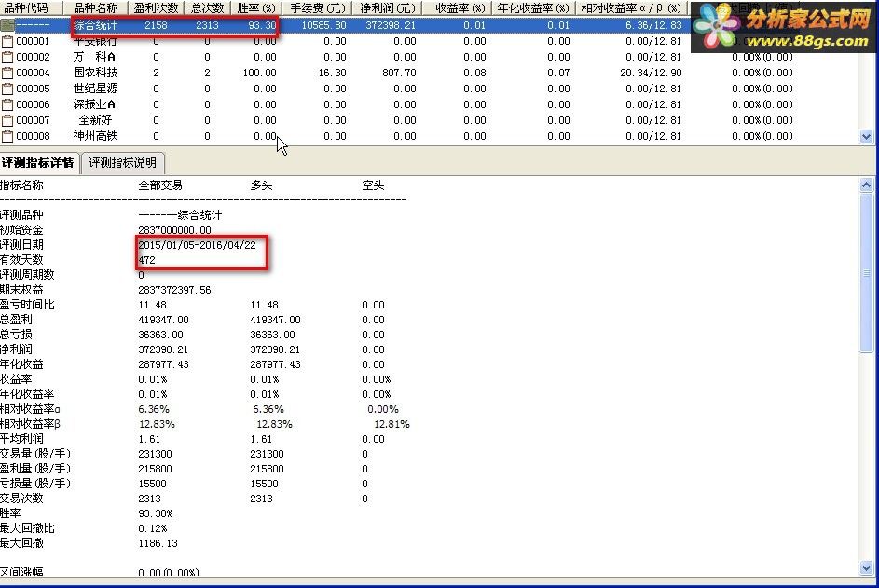Click the 平均利润 label
Image resolution: width=879 pixels, height=588 pixels.
(21, 439)
